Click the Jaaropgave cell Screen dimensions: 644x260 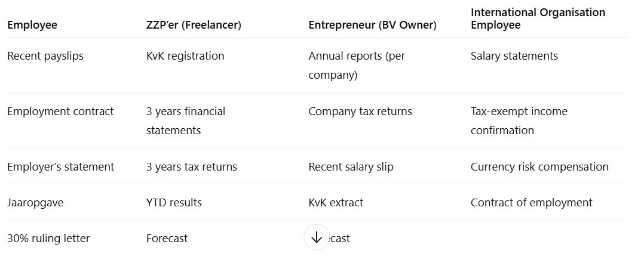[x=35, y=203]
